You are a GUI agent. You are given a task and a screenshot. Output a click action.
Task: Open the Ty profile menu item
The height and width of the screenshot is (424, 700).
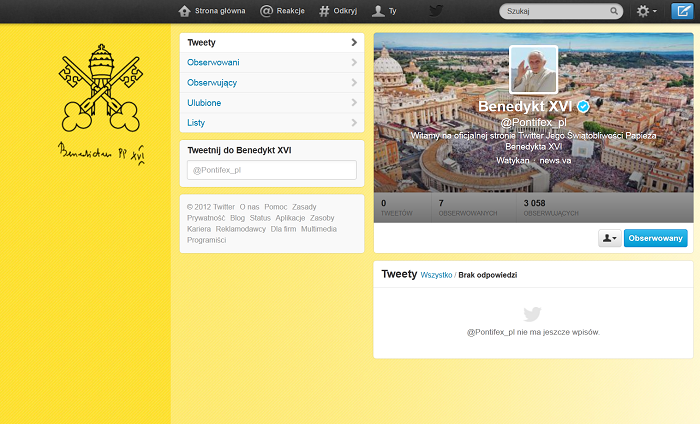coord(384,11)
